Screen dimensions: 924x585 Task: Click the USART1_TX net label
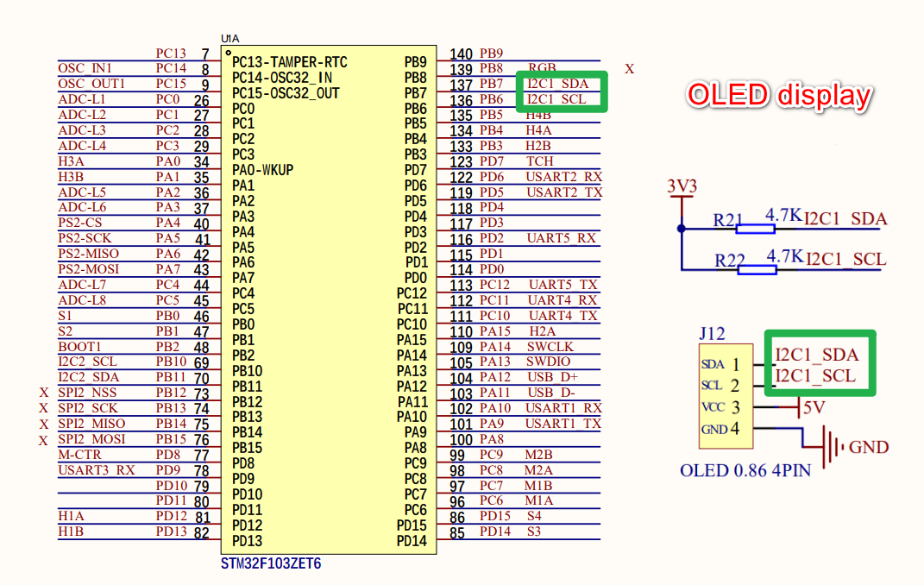[x=563, y=424]
